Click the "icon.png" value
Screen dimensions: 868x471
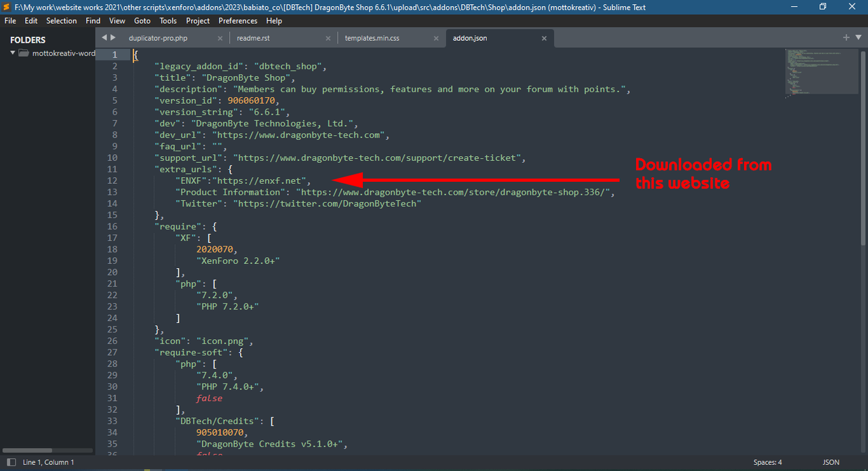pos(222,341)
